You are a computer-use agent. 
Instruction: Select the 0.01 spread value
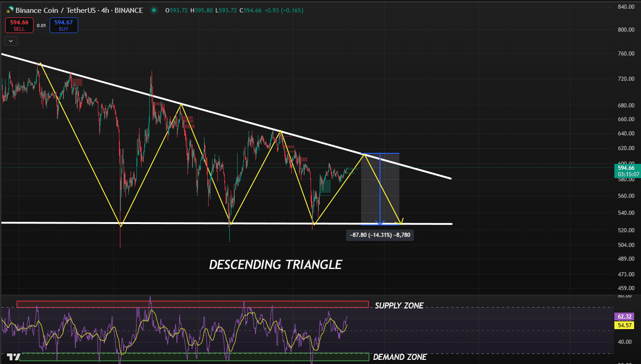[x=41, y=26]
